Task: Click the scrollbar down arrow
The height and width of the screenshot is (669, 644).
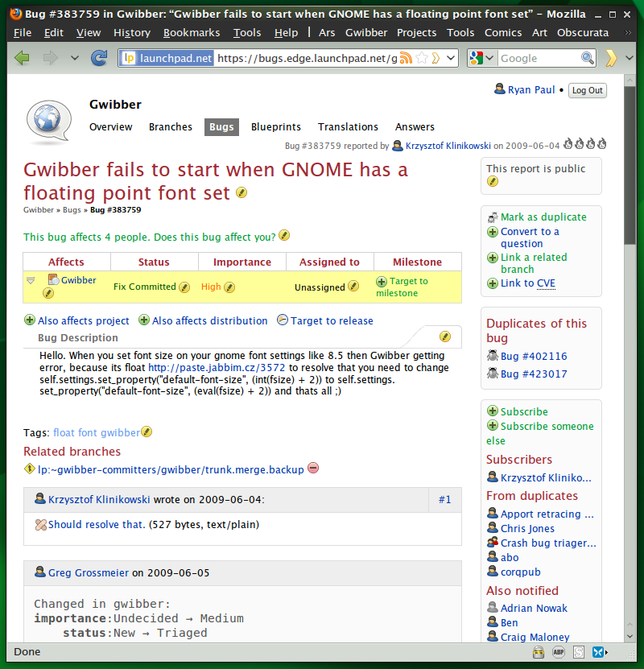Action: 630,636
